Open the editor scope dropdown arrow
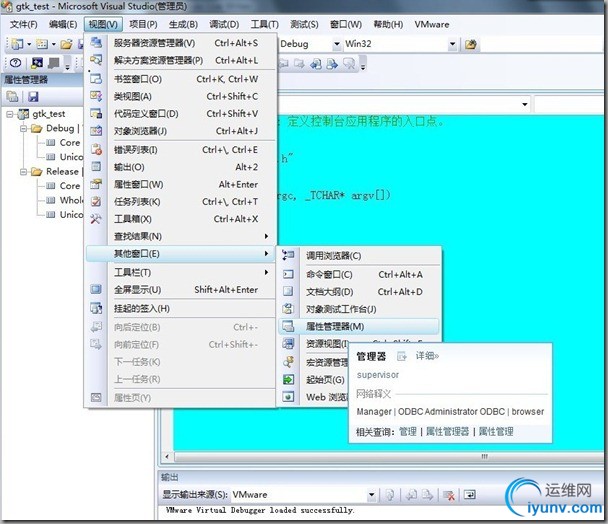The width and height of the screenshot is (608, 524). [x=525, y=104]
